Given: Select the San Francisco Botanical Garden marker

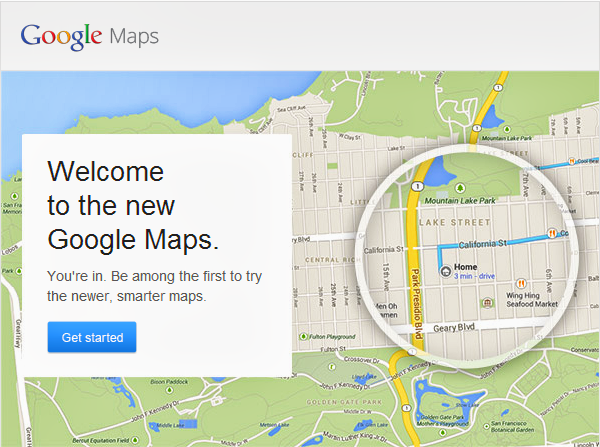Looking at the screenshot, I should pos(486,426).
